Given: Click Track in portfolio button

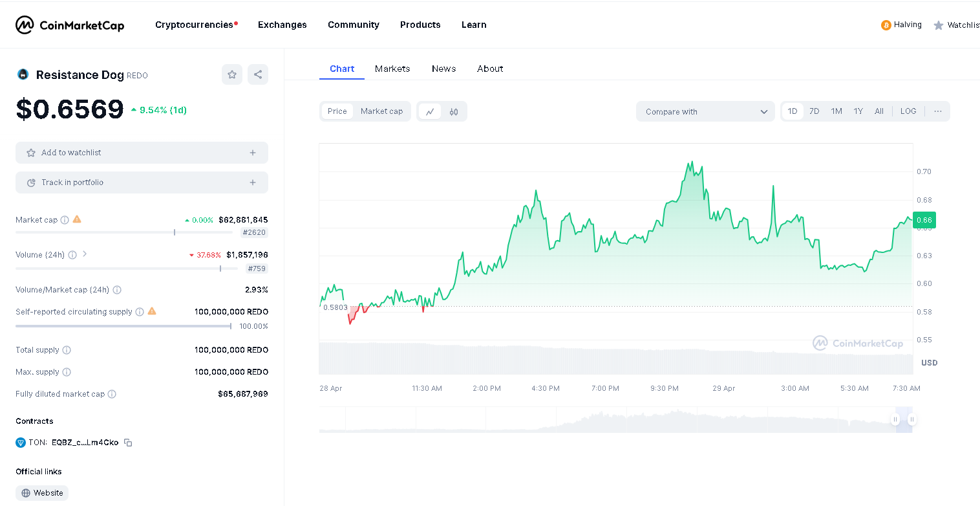Looking at the screenshot, I should (x=142, y=182).
